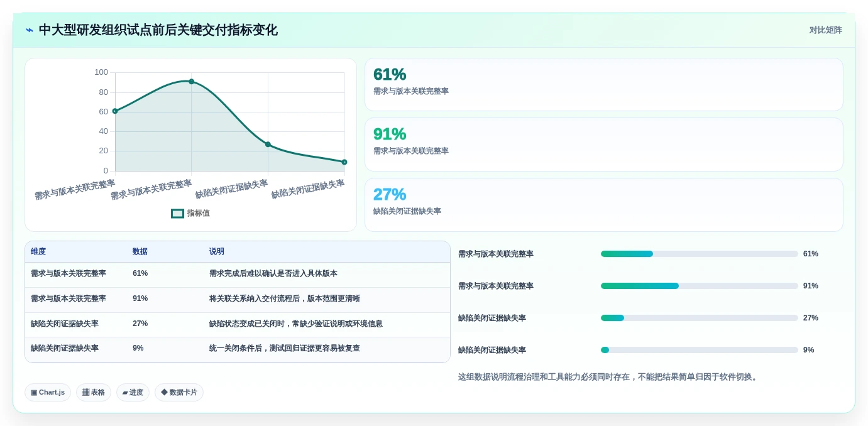Image resolution: width=868 pixels, height=426 pixels.
Task: Click the 进度 tag chip
Action: click(x=133, y=393)
